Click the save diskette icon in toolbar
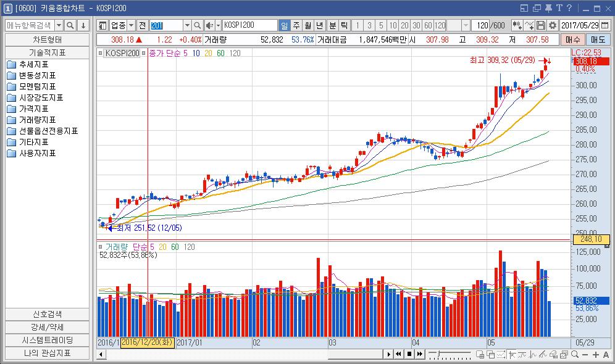The height and width of the screenshot is (364, 615). click(541, 25)
